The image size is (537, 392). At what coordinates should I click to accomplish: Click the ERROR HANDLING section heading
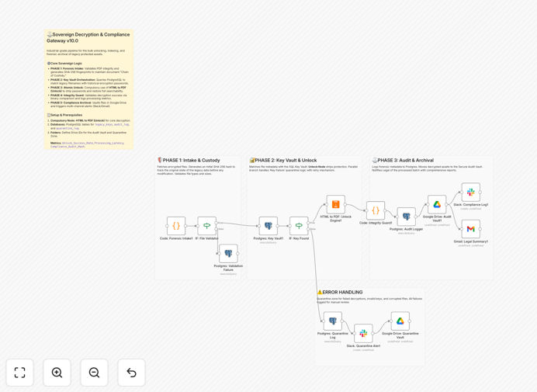point(340,292)
